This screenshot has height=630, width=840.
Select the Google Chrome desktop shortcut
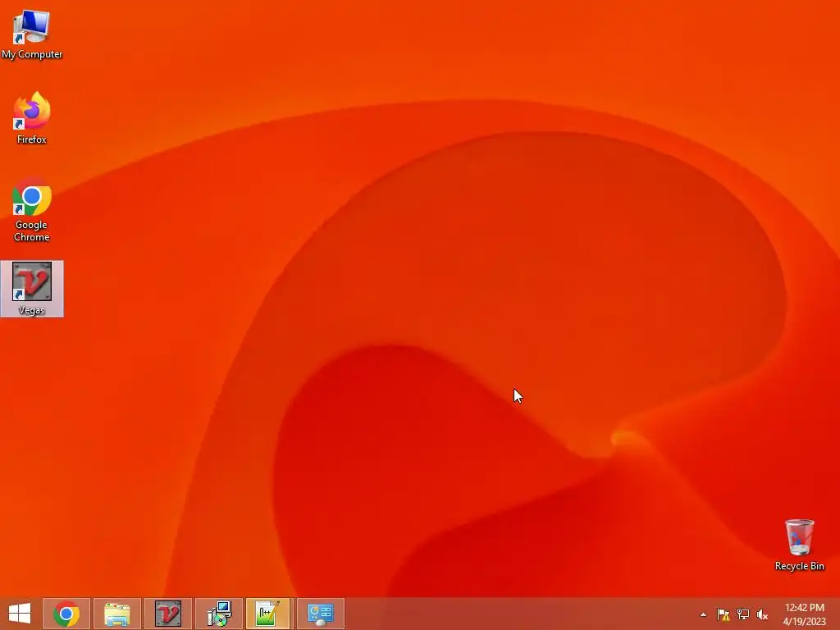coord(32,209)
